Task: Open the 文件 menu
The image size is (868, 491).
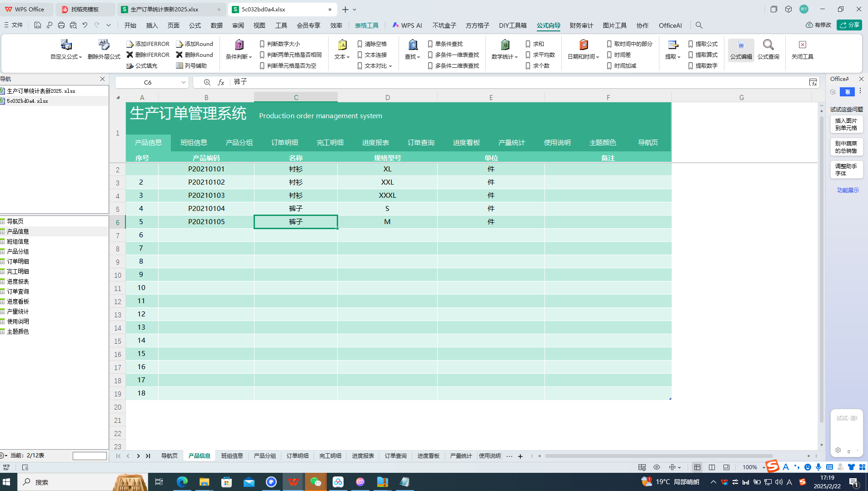Action: 14,25
